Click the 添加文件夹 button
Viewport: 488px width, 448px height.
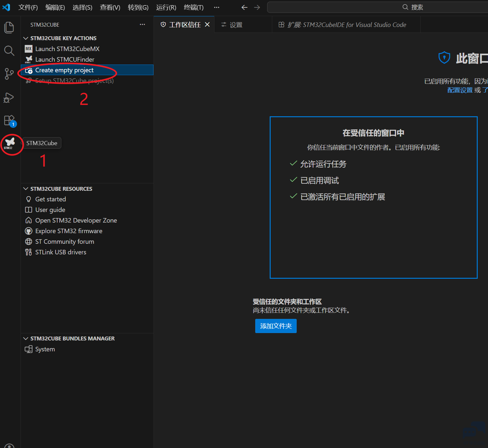276,326
